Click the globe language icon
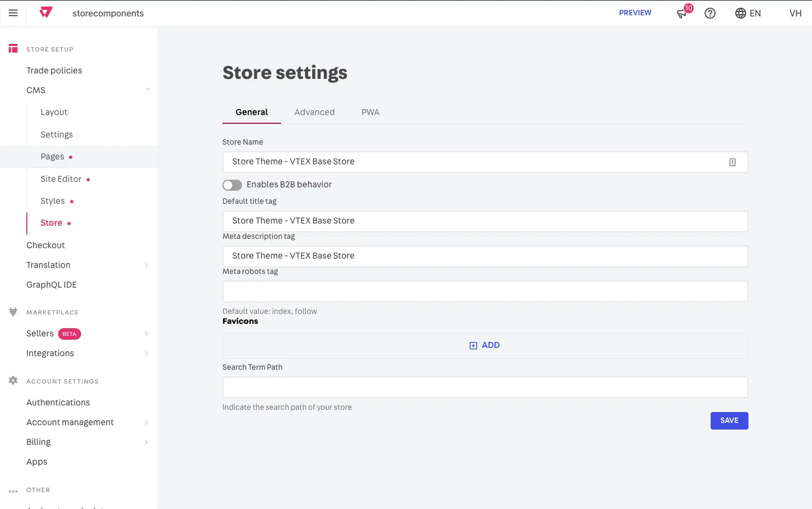Screen dimensions: 812x509 [x=741, y=13]
